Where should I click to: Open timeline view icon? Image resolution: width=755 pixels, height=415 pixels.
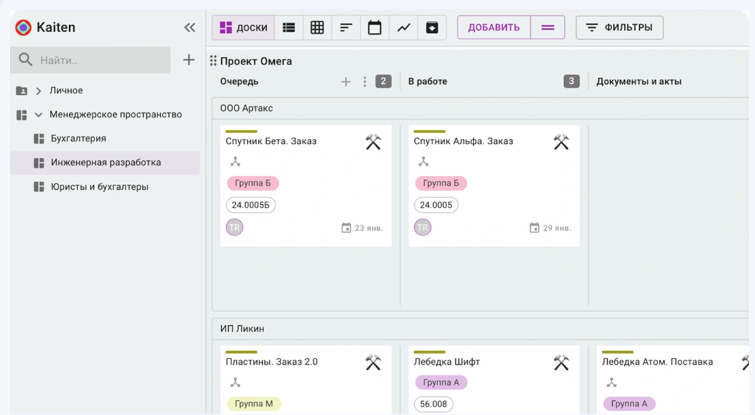pyautogui.click(x=346, y=27)
